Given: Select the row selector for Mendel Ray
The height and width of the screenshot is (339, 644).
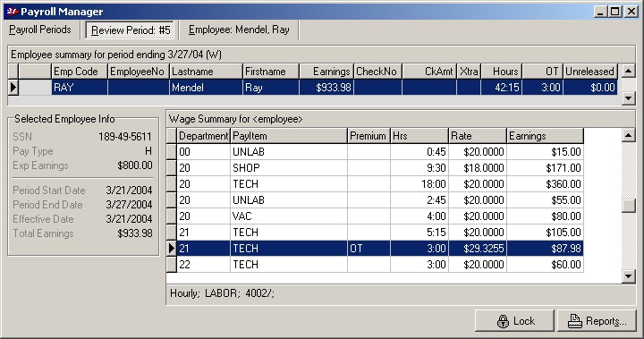Looking at the screenshot, I should coord(13,87).
